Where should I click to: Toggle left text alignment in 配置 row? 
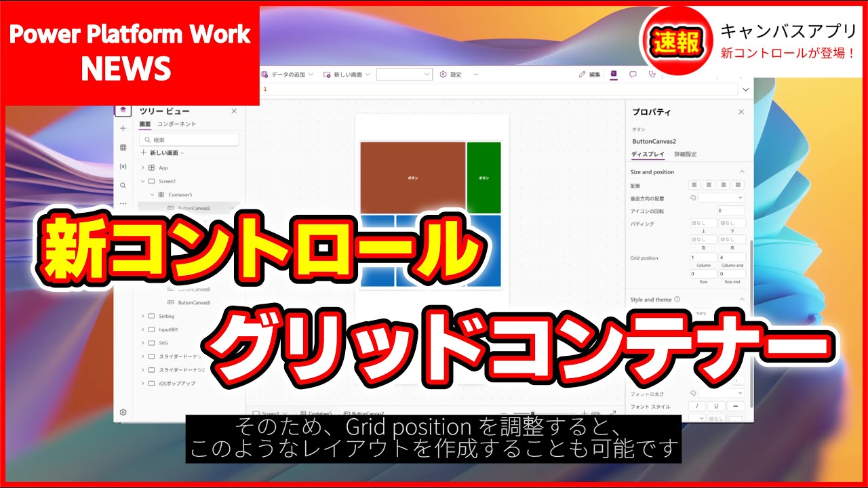coord(694,185)
